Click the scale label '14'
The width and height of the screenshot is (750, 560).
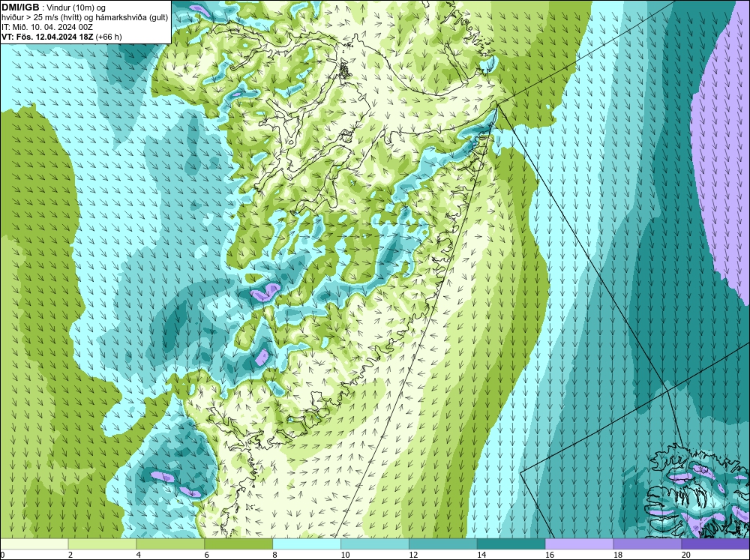click(x=481, y=555)
